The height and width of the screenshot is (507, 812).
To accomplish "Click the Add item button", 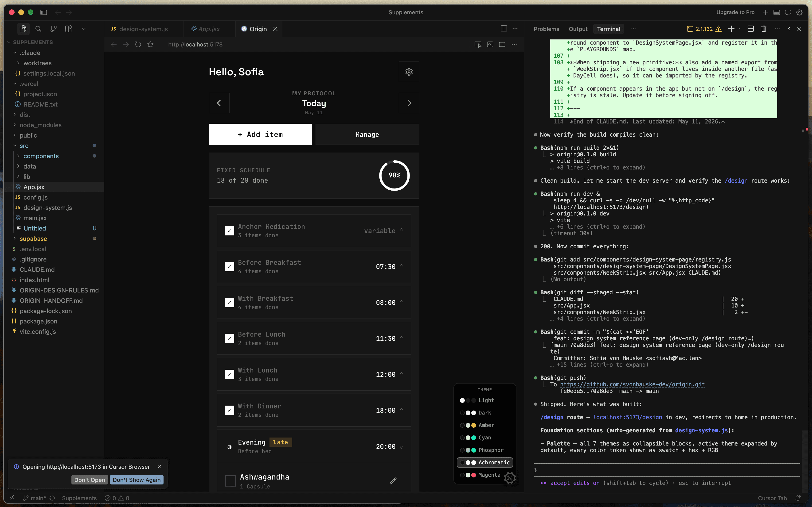I will point(260,134).
